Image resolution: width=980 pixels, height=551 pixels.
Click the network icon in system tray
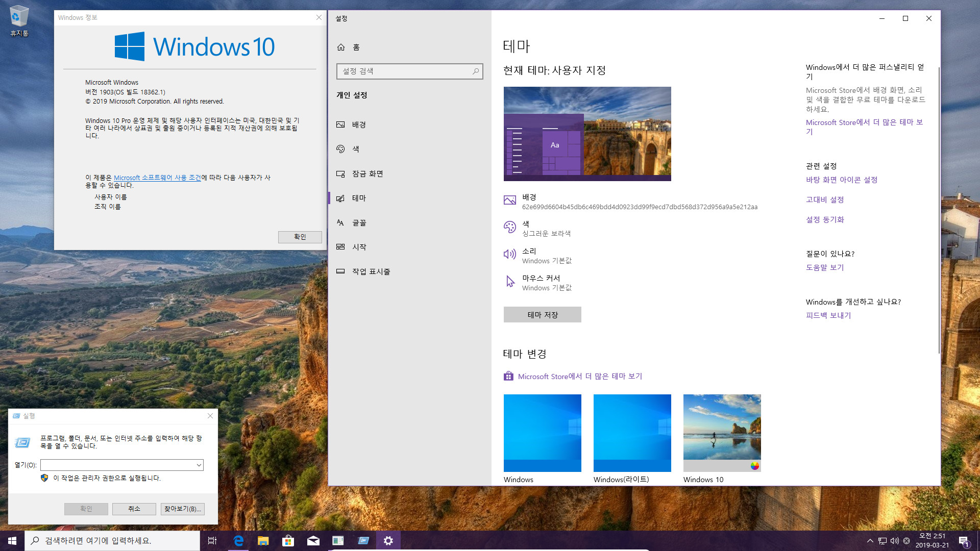pos(883,541)
